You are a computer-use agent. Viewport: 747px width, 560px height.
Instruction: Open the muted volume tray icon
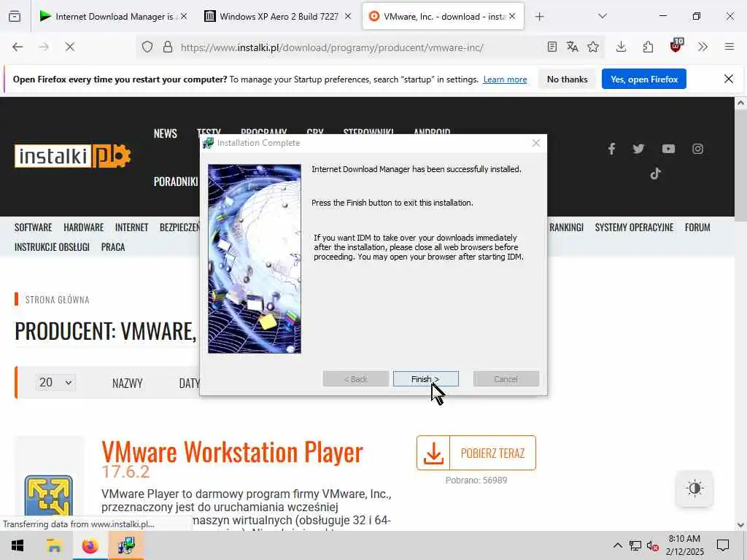653,545
